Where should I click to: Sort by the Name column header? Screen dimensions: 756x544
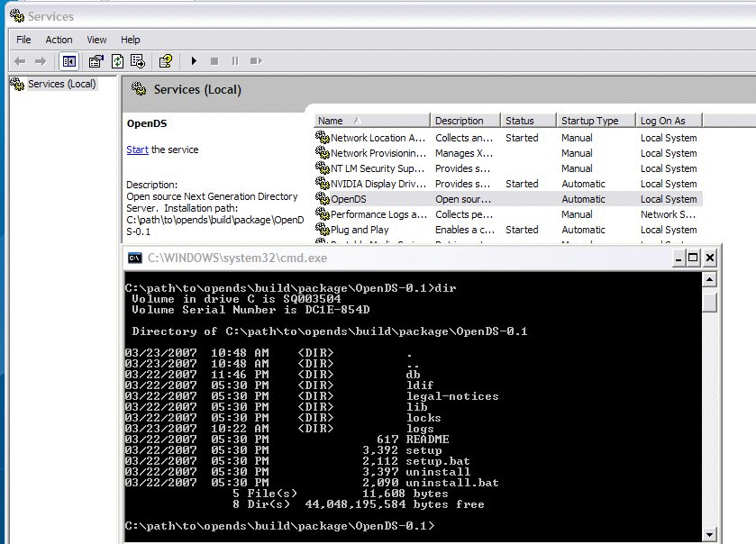(x=371, y=121)
